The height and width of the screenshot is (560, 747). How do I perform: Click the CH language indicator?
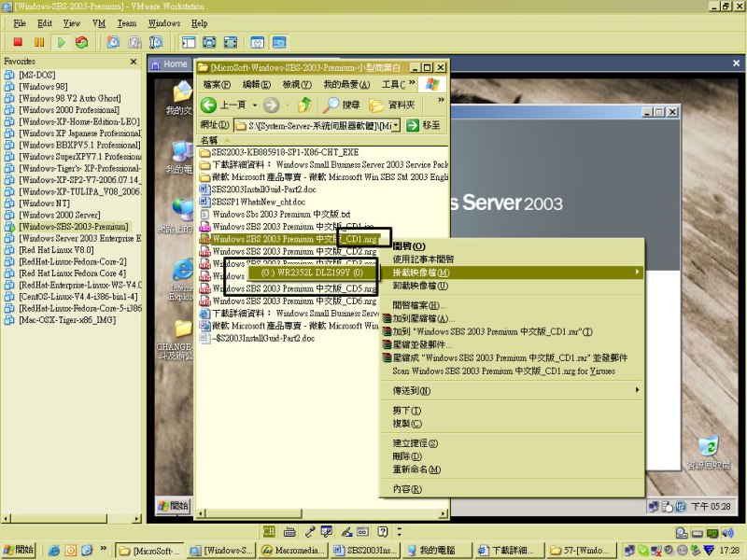[x=269, y=531]
